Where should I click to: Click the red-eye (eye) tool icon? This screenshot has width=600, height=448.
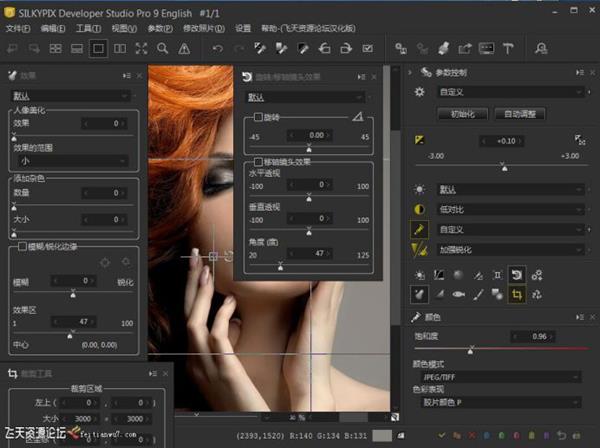pyautogui.click(x=459, y=294)
